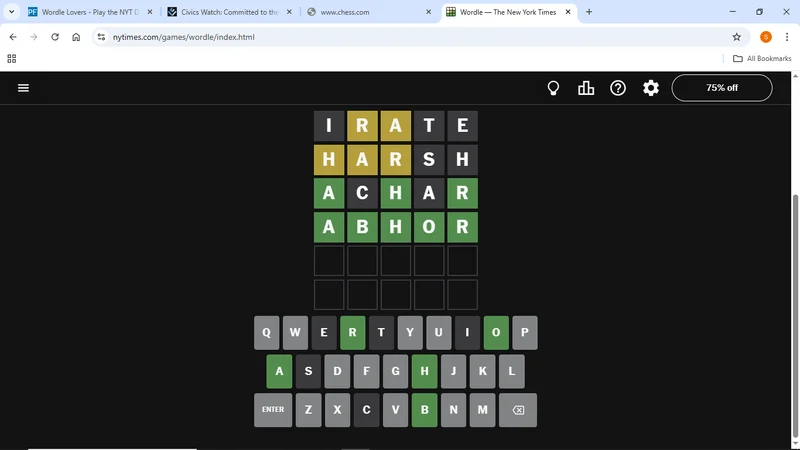Click the green O tile in ABHOR row
Image resolution: width=800 pixels, height=450 pixels.
click(429, 227)
